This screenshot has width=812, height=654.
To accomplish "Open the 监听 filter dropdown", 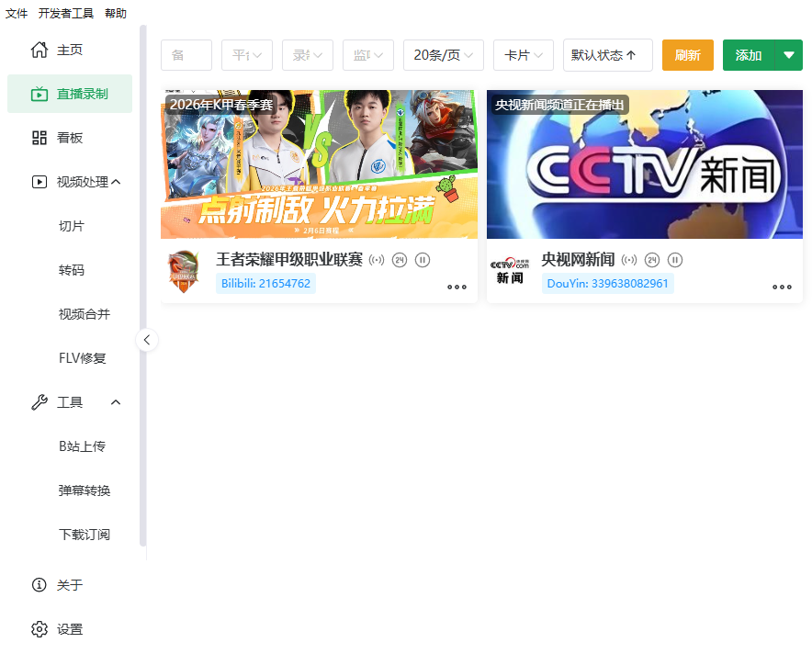I will (368, 55).
